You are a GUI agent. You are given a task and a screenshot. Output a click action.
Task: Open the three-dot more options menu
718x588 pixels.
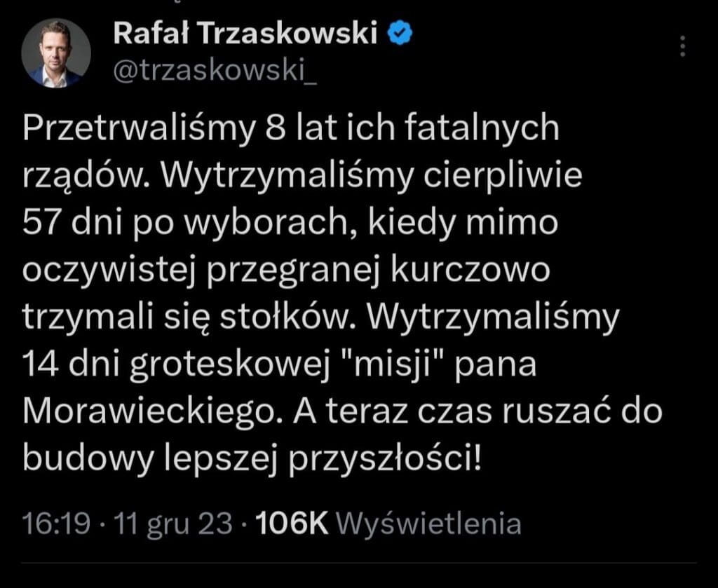tap(684, 46)
